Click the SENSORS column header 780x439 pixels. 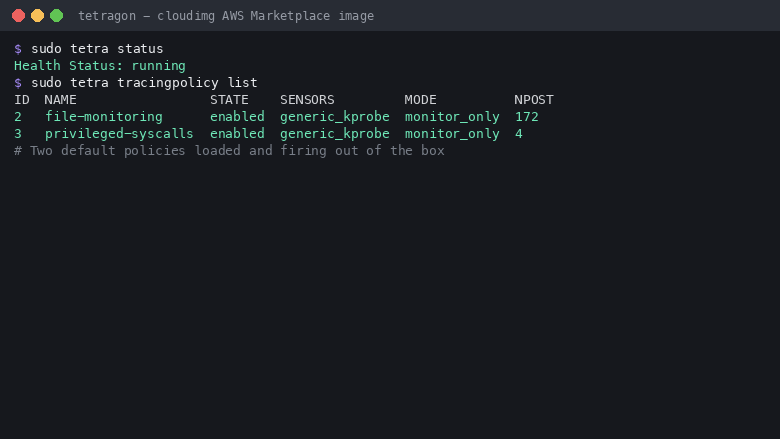(x=307, y=99)
